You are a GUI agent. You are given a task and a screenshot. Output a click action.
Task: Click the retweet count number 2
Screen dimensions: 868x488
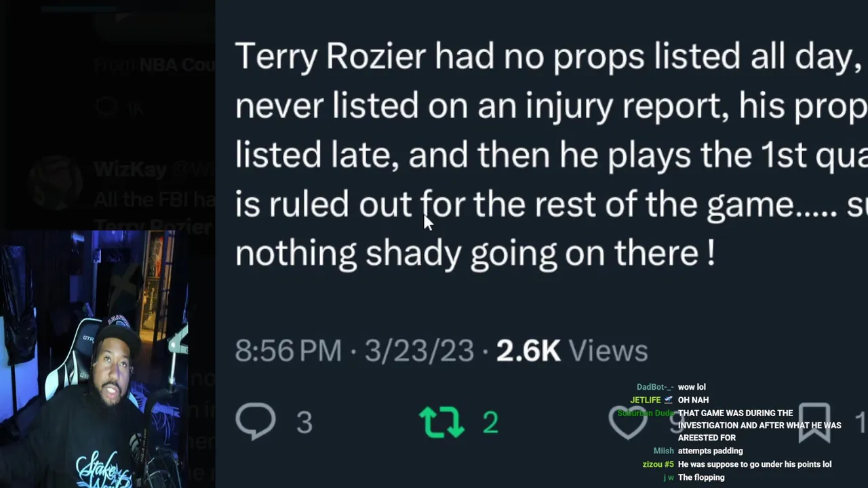tap(490, 422)
